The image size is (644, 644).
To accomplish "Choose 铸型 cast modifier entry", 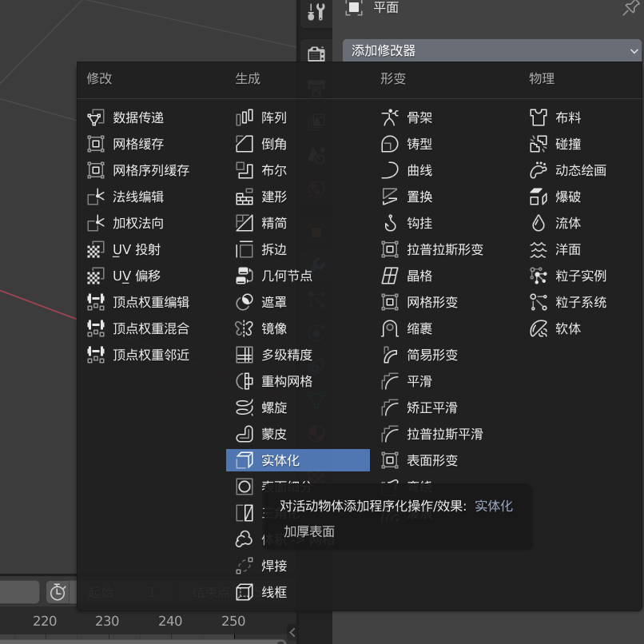I will pyautogui.click(x=446, y=144).
